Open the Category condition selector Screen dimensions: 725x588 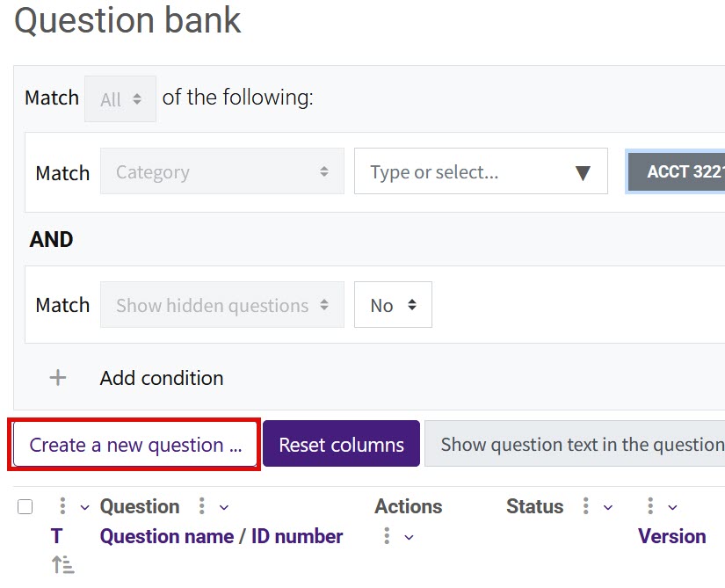pyautogui.click(x=221, y=172)
